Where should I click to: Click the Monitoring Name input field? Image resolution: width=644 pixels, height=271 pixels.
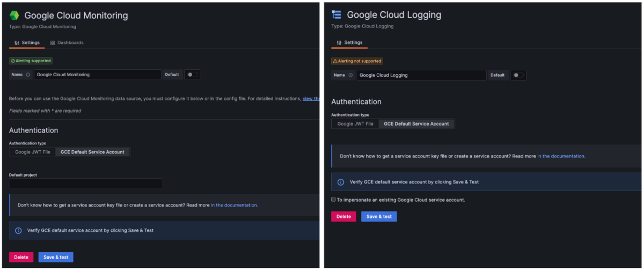pyautogui.click(x=98, y=75)
